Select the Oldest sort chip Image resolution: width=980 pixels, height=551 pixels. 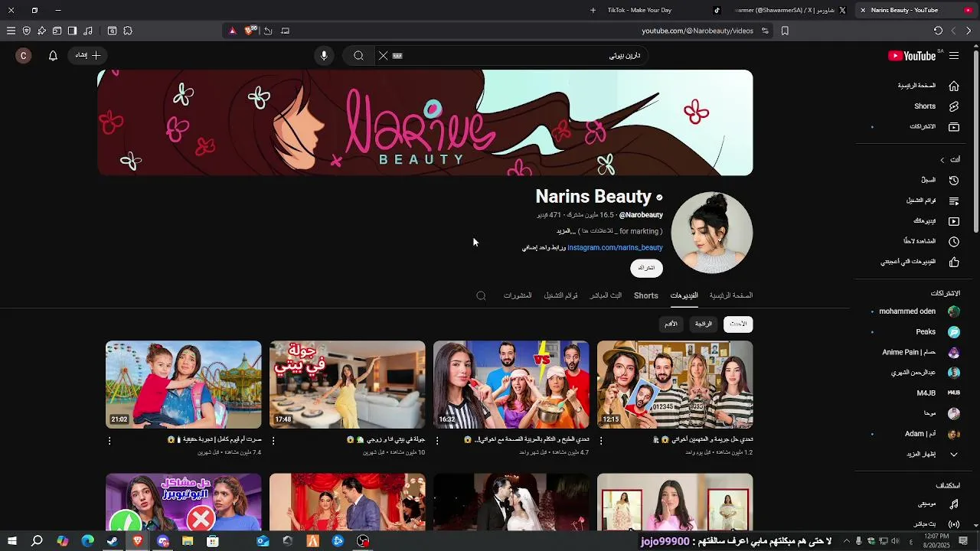tap(671, 324)
